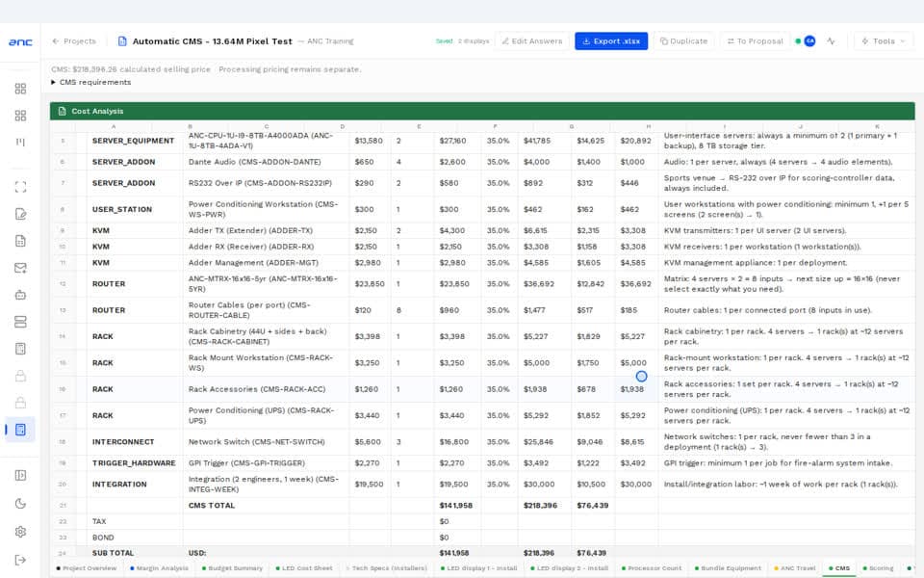Select the TRIGGER_HARDWARE category cell
Screen dimensions: 924x578
pos(135,463)
